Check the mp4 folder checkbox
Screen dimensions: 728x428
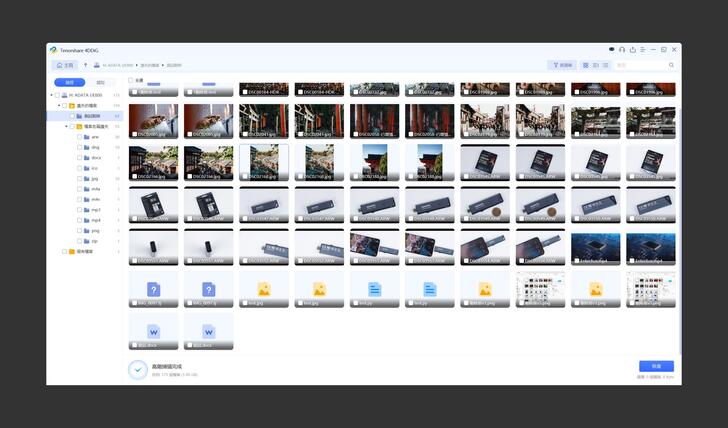point(79,220)
